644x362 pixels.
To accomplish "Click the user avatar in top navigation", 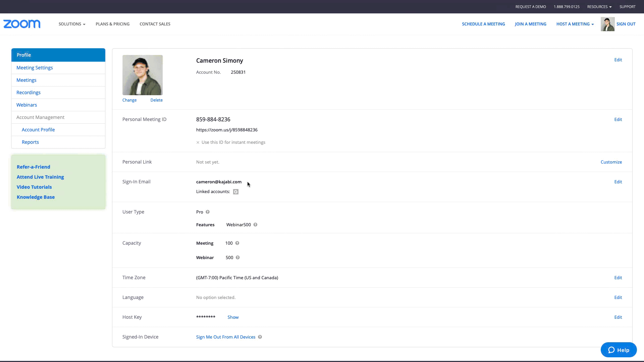I will click(x=607, y=24).
